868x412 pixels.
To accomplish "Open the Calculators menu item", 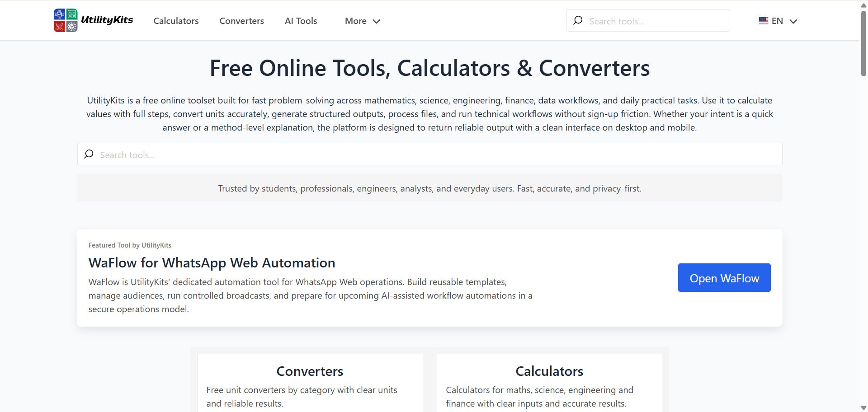I will click(176, 21).
